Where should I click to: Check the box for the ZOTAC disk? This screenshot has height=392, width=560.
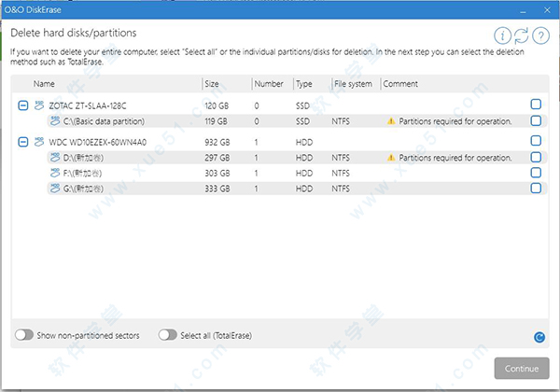(536, 104)
